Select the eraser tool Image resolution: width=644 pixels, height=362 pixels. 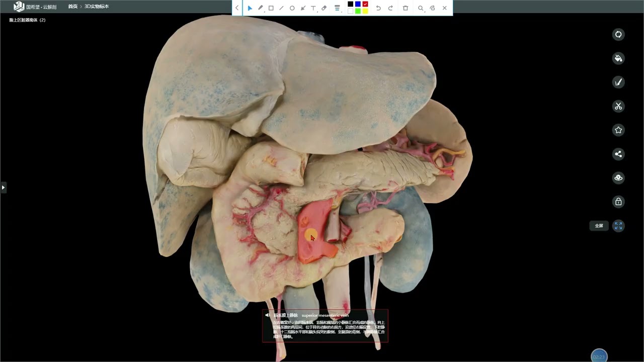tap(324, 8)
